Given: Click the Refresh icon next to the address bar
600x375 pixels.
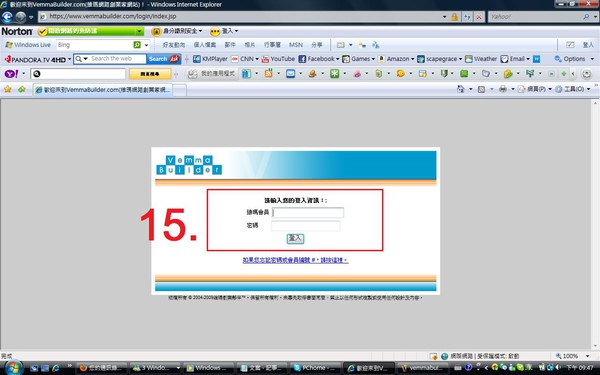Looking at the screenshot, I should (467, 17).
